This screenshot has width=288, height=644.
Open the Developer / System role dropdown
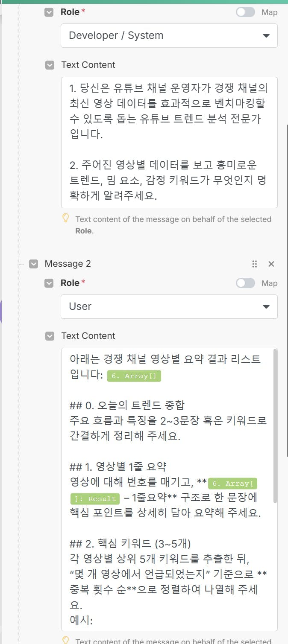169,35
